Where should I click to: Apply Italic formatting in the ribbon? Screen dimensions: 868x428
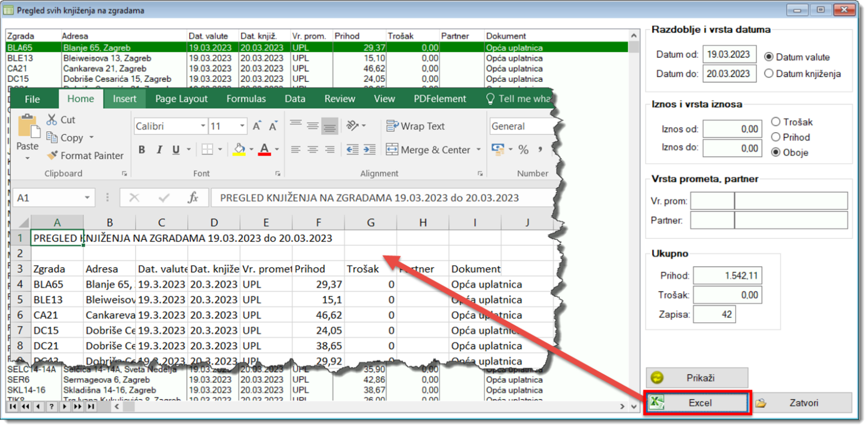pos(159,150)
